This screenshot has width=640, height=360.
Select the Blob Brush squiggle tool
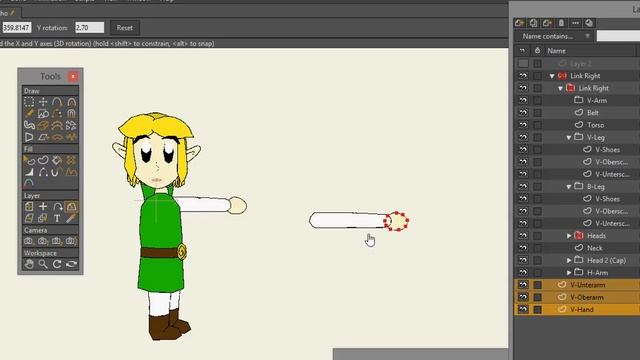click(x=29, y=125)
